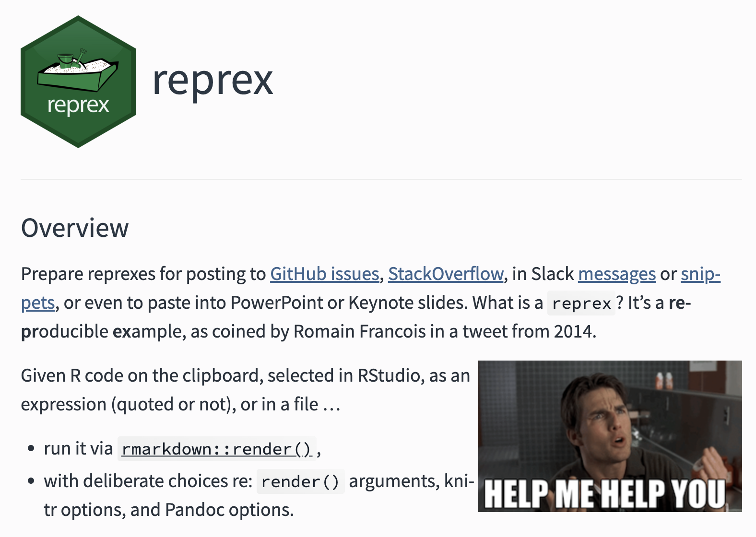Screen dimensions: 756x537
Task: Click the "with deliberate choices re:" bullet text
Action: (148, 481)
